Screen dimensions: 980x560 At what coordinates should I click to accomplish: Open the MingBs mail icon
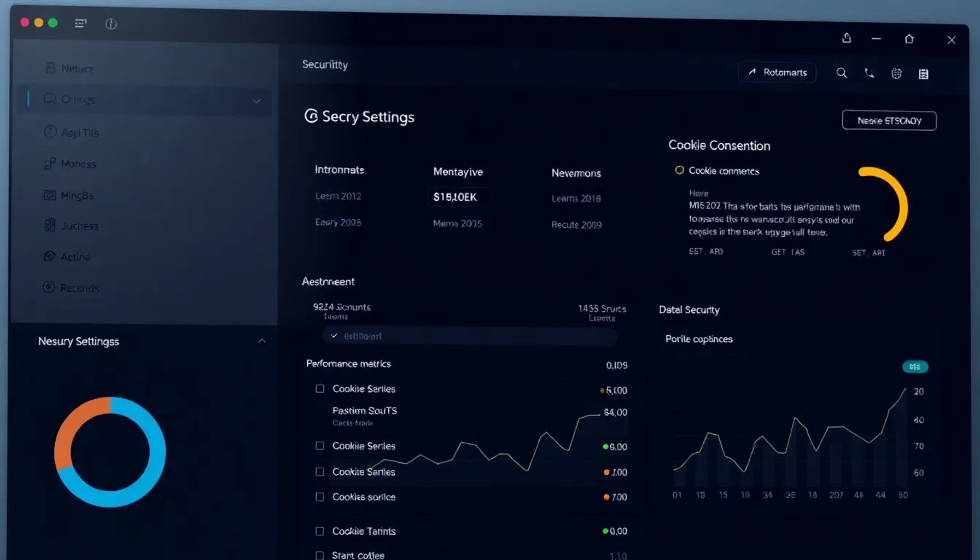tap(50, 195)
